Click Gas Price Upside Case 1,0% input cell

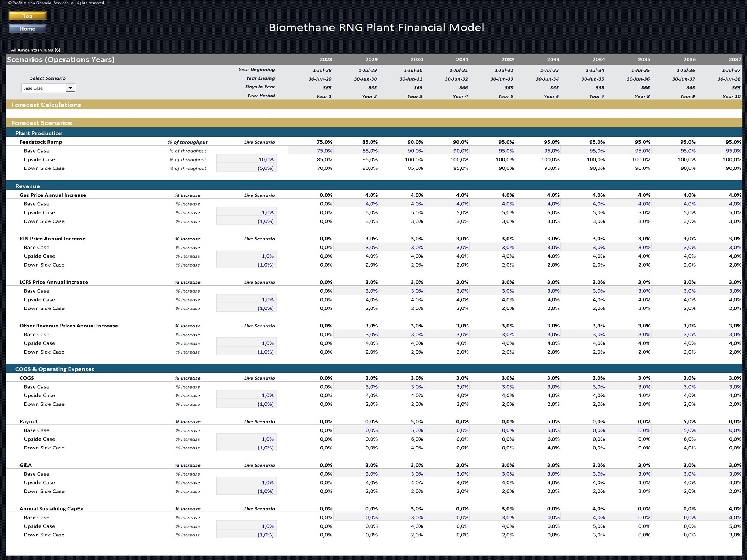(x=247, y=212)
